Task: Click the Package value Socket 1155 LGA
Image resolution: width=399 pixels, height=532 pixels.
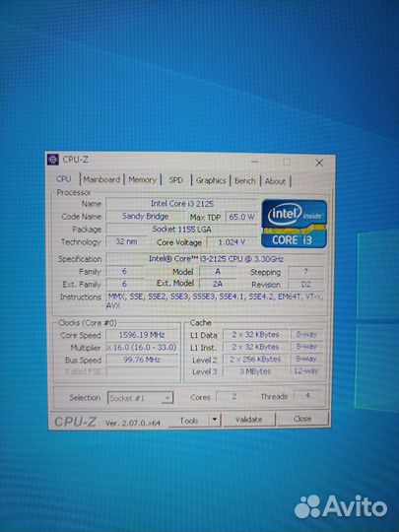Action: coord(182,229)
